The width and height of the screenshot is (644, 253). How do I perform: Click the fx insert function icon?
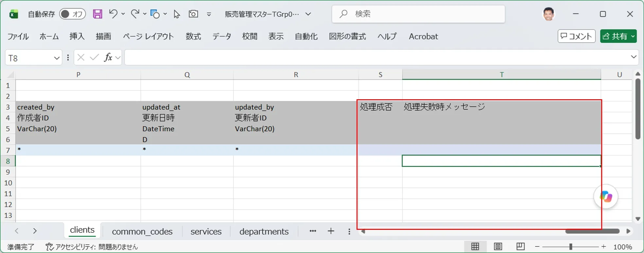point(108,57)
